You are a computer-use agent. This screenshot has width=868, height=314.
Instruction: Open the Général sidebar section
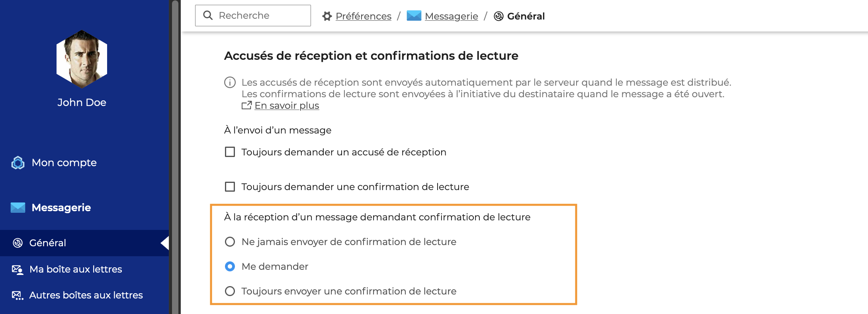pyautogui.click(x=48, y=243)
